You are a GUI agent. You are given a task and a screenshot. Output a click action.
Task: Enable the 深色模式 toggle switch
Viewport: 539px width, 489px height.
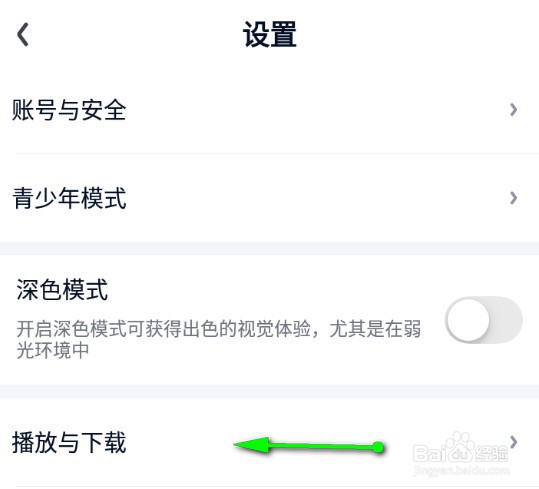(x=484, y=320)
